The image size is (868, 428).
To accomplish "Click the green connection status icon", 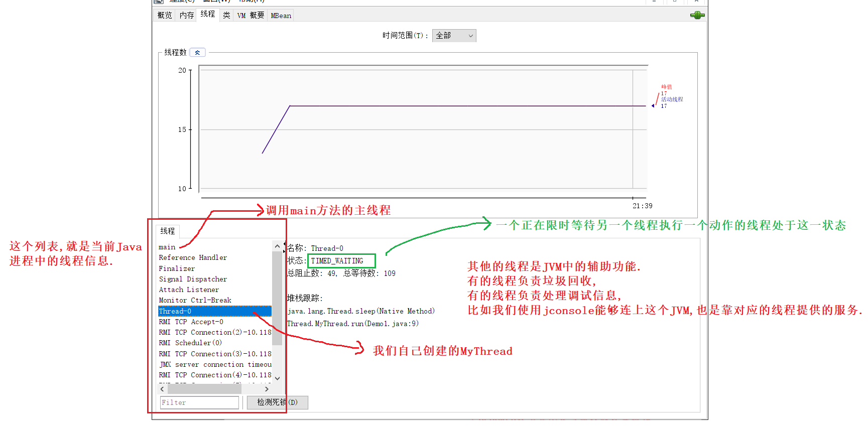I will [697, 15].
